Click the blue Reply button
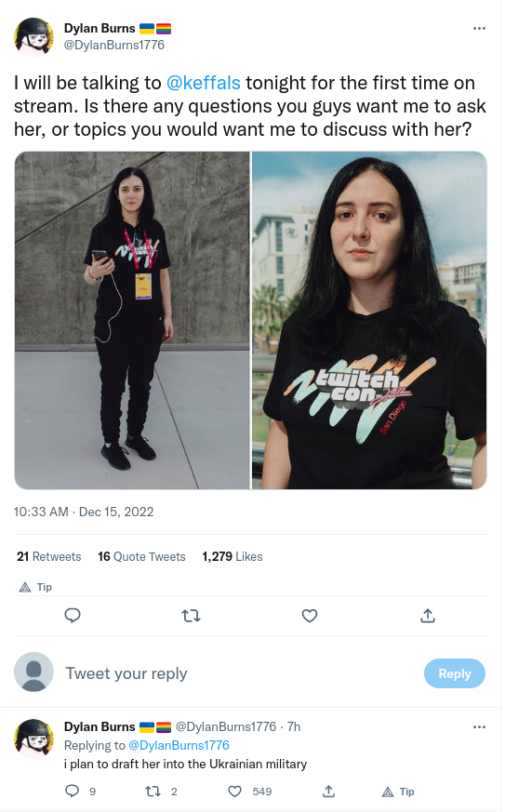This screenshot has height=812, width=505. click(454, 673)
